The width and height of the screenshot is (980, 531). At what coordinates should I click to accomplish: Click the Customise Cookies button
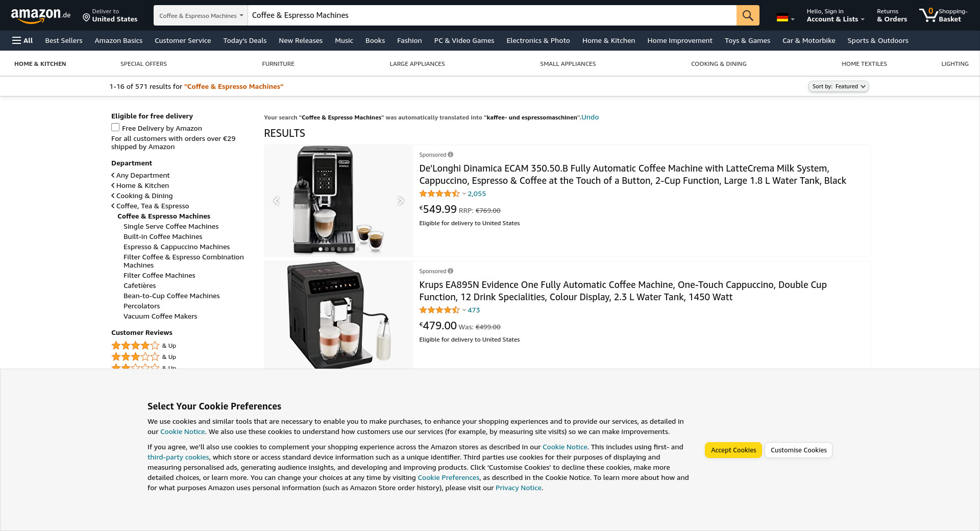(x=798, y=450)
